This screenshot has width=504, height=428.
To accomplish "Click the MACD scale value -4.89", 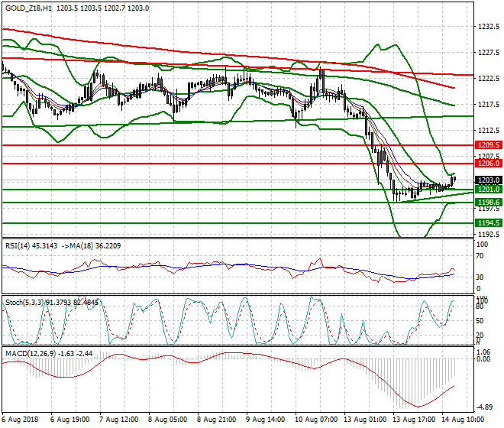I will (486, 407).
